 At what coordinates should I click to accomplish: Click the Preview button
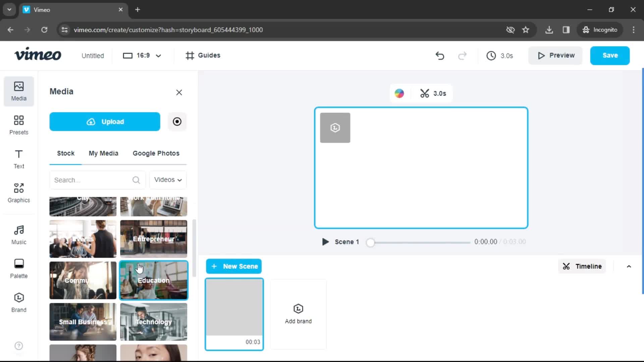click(555, 55)
